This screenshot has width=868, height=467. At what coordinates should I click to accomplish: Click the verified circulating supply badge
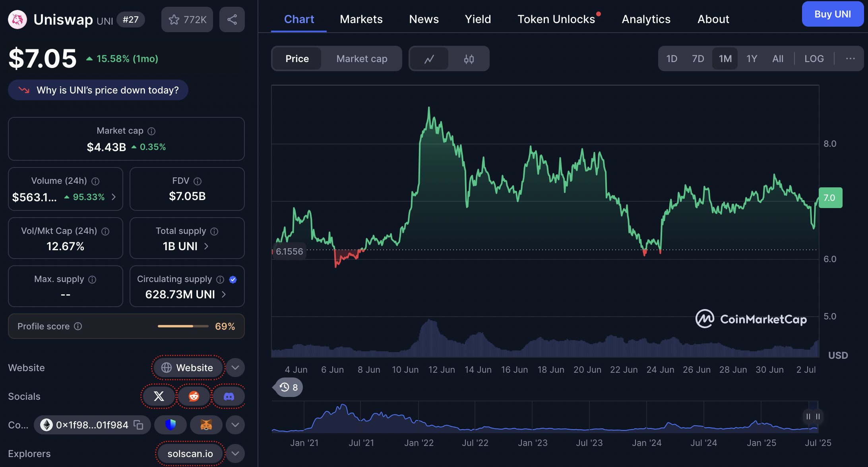233,279
